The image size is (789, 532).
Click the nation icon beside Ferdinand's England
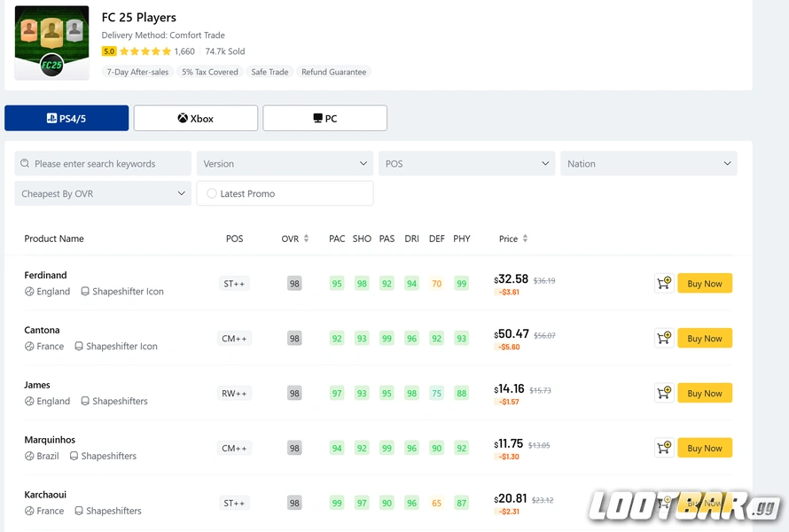[29, 292]
